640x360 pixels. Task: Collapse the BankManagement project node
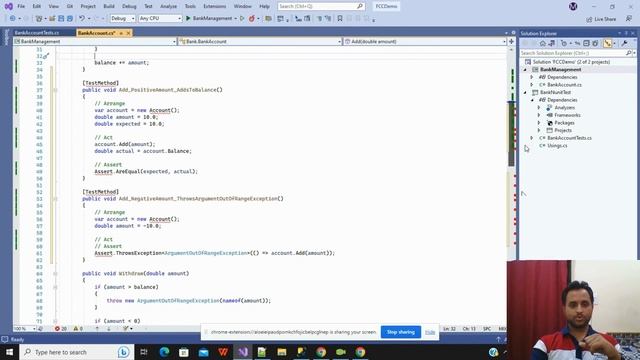coord(525,69)
